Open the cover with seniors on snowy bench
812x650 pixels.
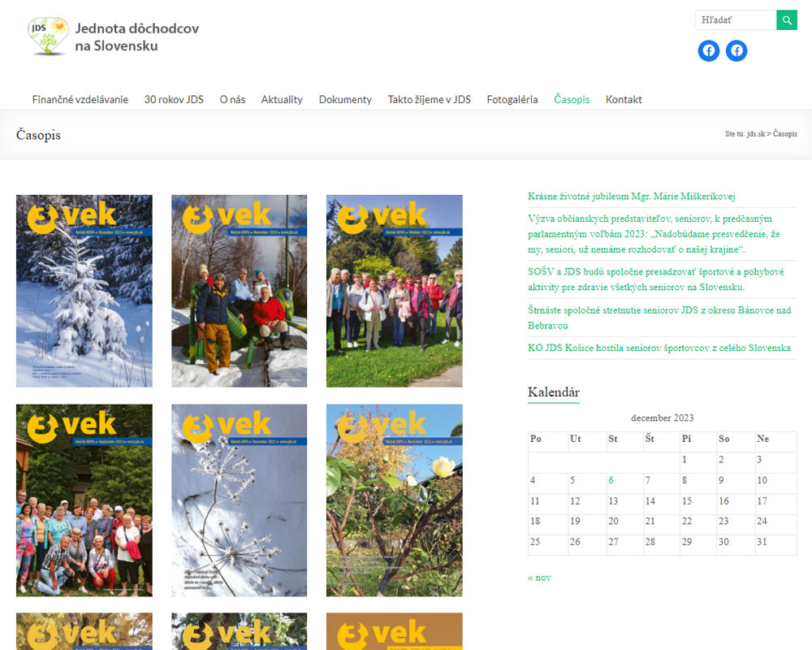click(x=240, y=291)
